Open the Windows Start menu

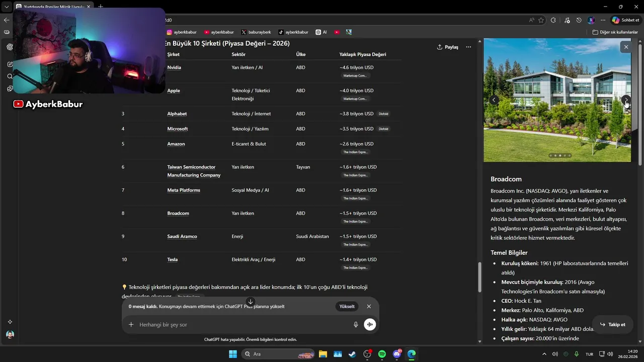point(233,354)
